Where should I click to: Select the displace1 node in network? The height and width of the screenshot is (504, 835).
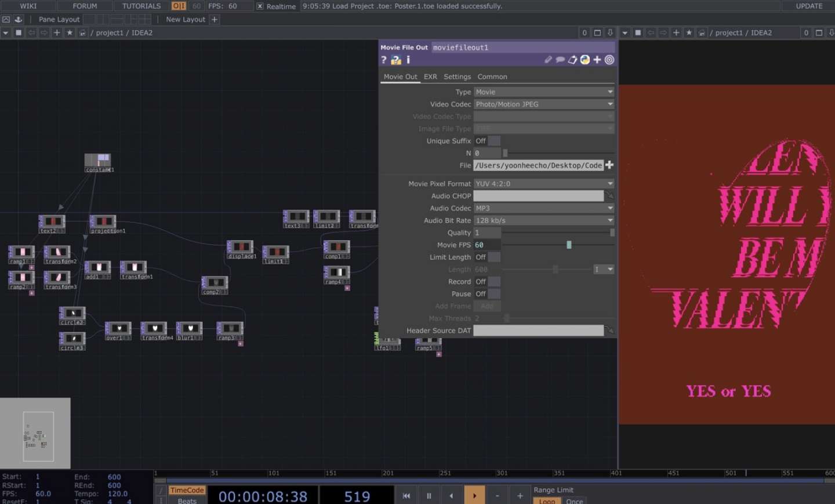pyautogui.click(x=240, y=249)
